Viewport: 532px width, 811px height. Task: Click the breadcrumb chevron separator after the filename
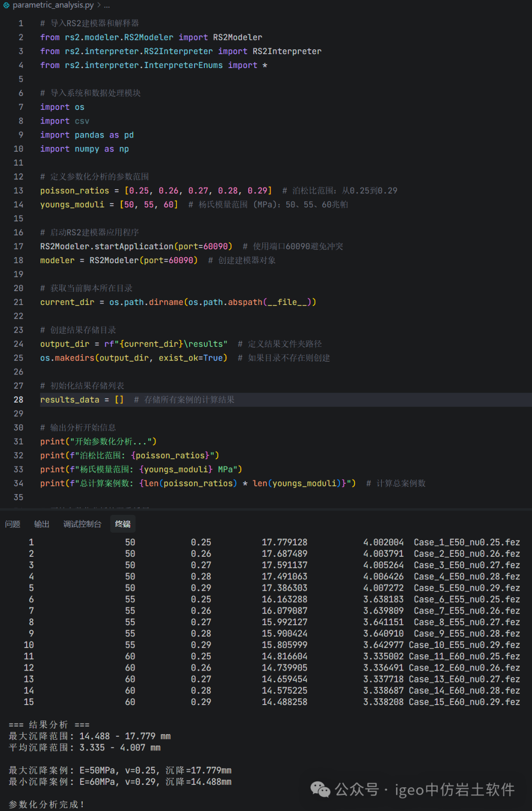(x=99, y=5)
